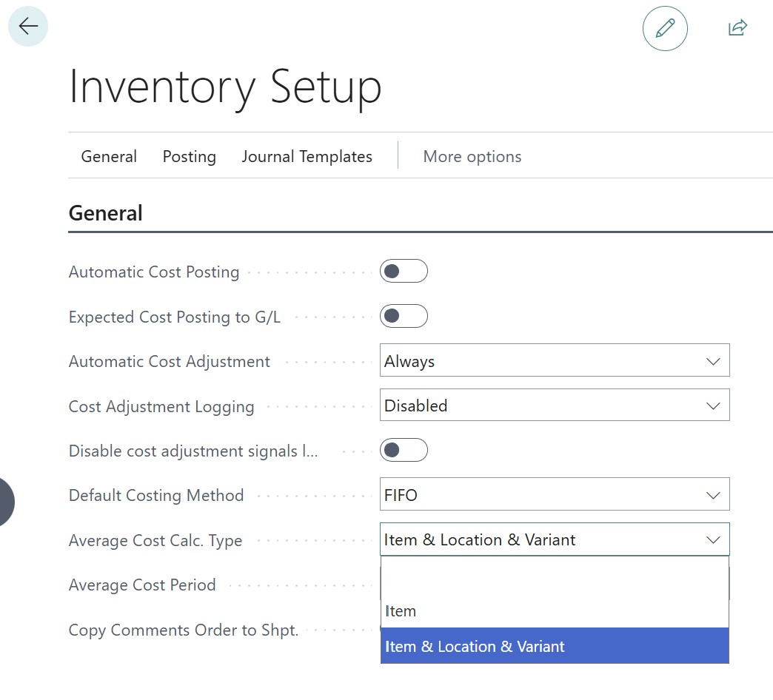Open Automatic Cost Adjustment dropdown
Image resolution: width=773 pixels, height=700 pixels.
coord(554,361)
